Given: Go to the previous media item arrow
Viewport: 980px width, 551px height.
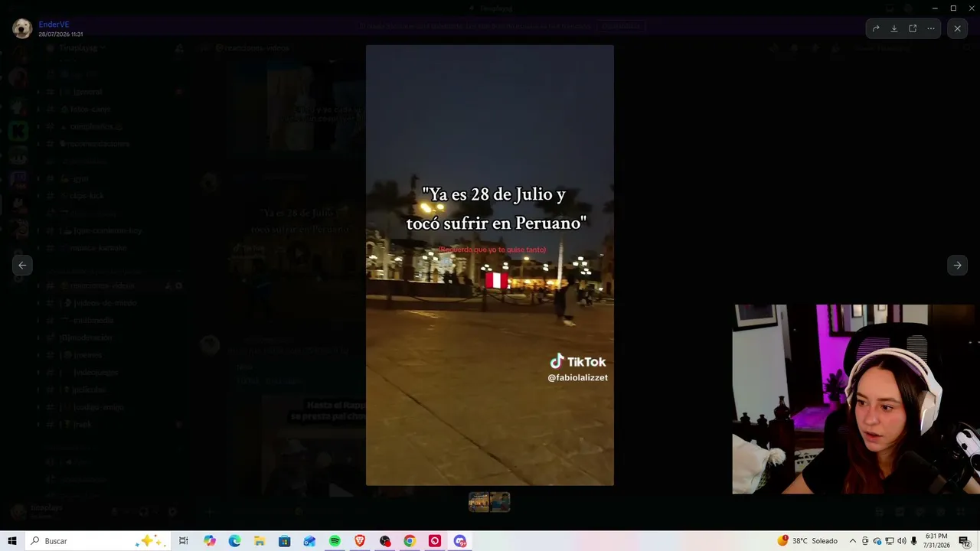Looking at the screenshot, I should coord(22,265).
